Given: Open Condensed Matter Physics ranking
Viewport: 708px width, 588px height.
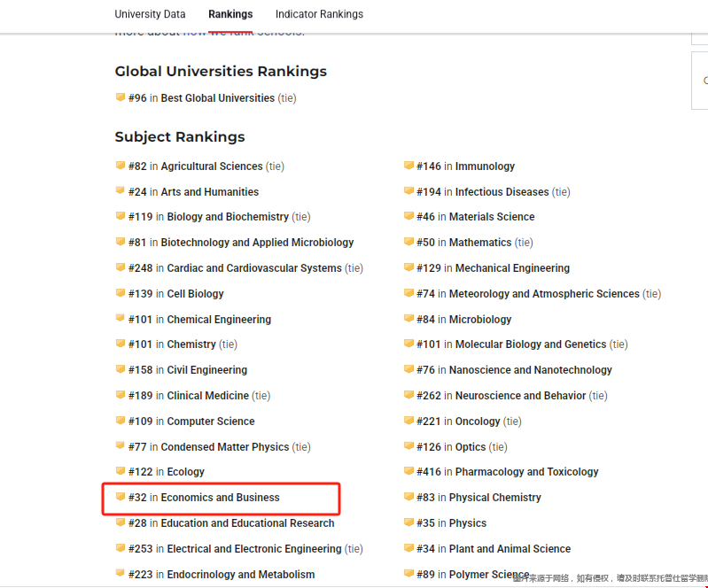Looking at the screenshot, I should [225, 447].
